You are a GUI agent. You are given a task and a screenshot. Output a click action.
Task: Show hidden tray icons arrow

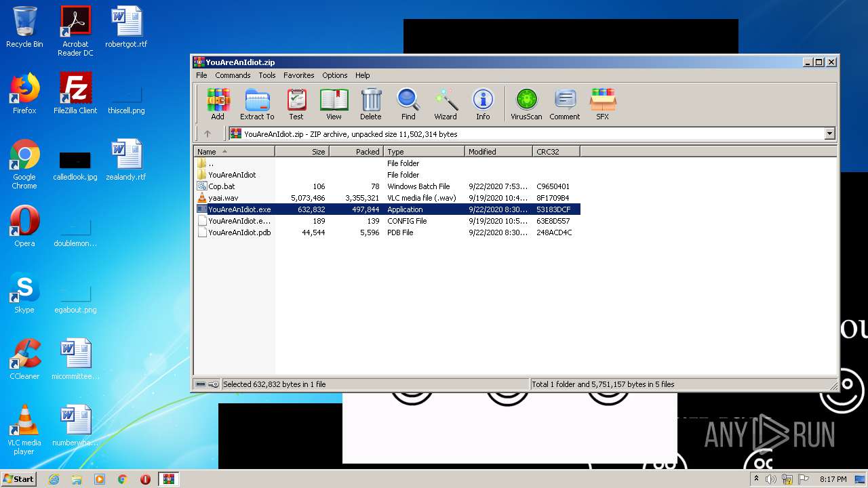756,479
